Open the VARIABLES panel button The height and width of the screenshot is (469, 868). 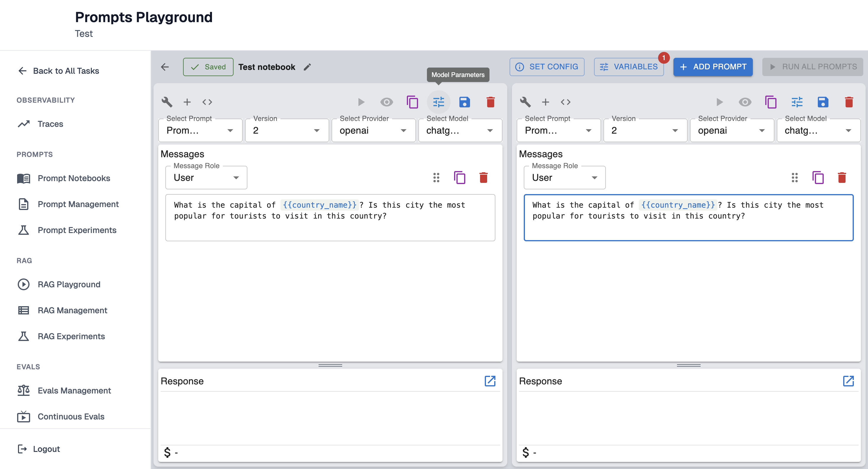click(x=629, y=67)
